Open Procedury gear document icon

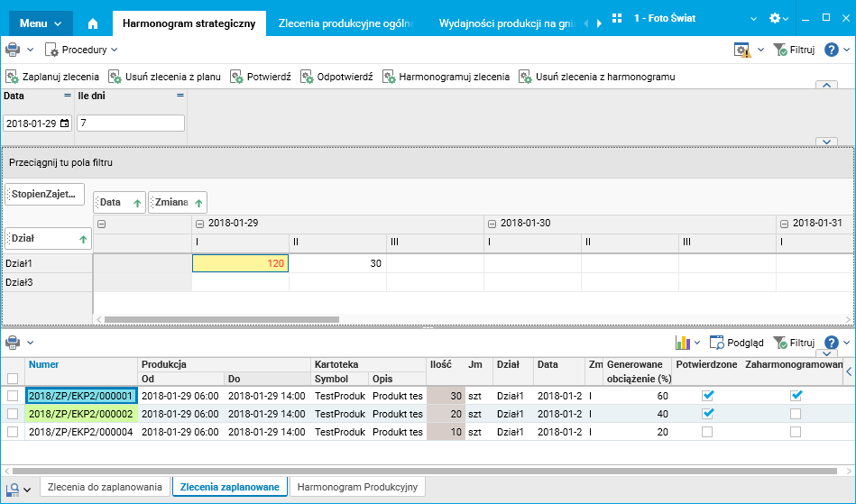(x=51, y=50)
